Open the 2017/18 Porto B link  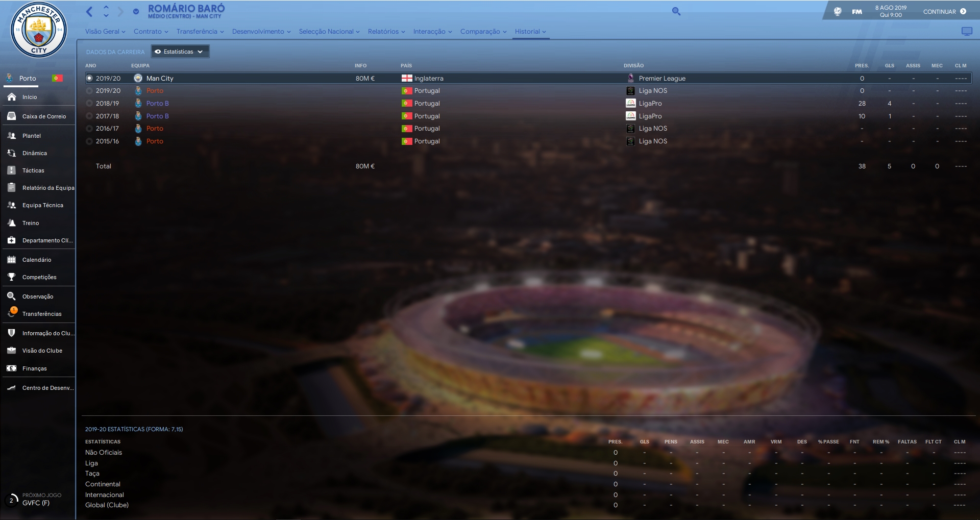(157, 116)
